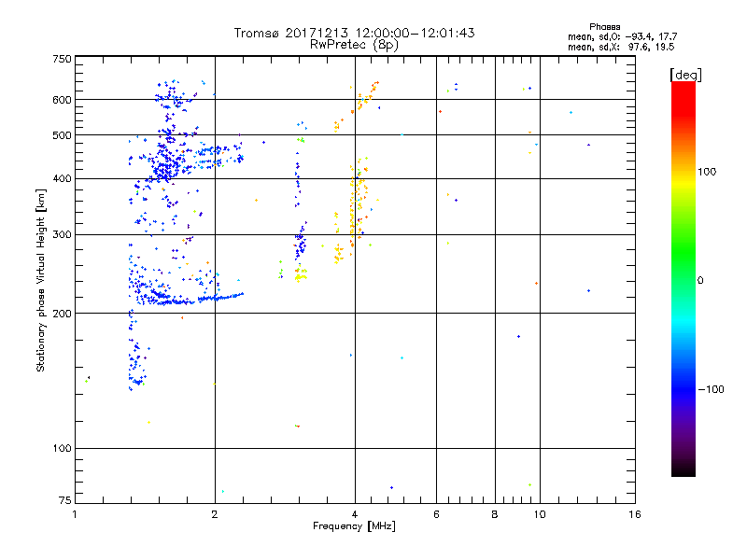Screen dimensions: 747x560
Task: Click the colorbar tick label '100'
Action: (x=707, y=172)
